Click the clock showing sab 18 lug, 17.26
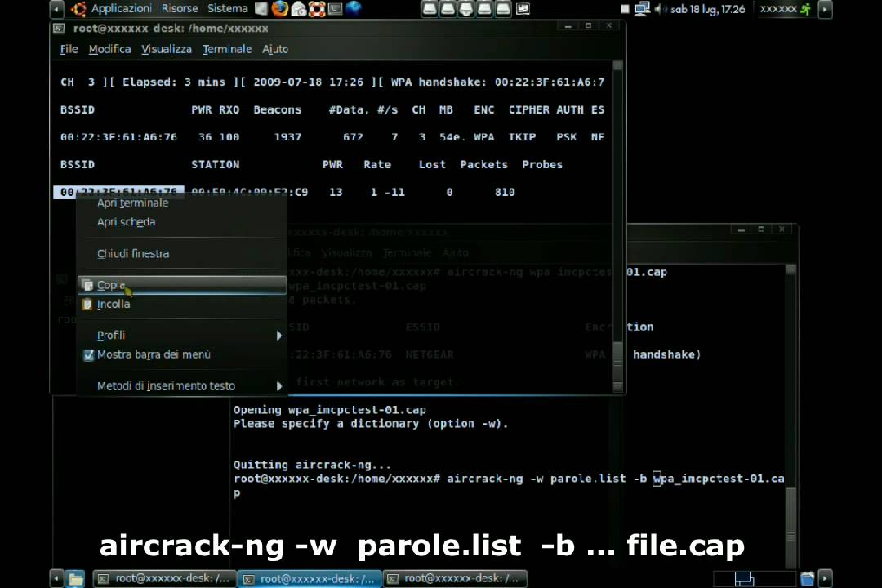This screenshot has height=588, width=882. pyautogui.click(x=707, y=9)
